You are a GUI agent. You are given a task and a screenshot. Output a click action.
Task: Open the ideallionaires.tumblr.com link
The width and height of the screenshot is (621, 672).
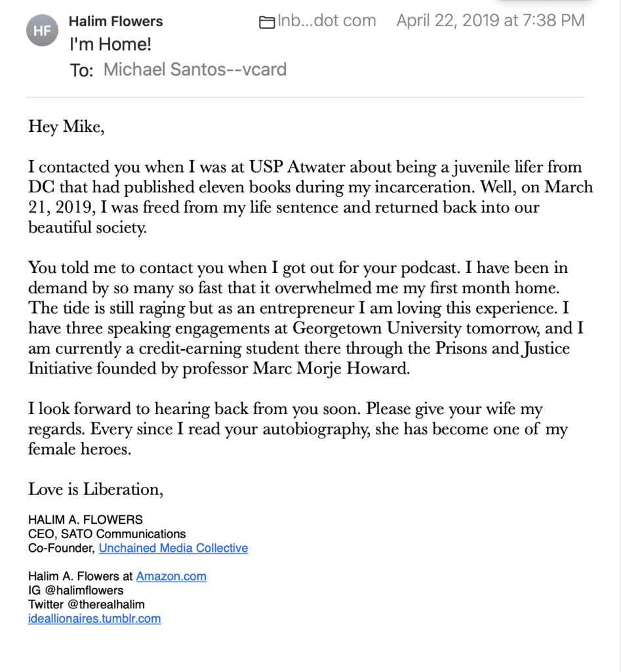(94, 619)
